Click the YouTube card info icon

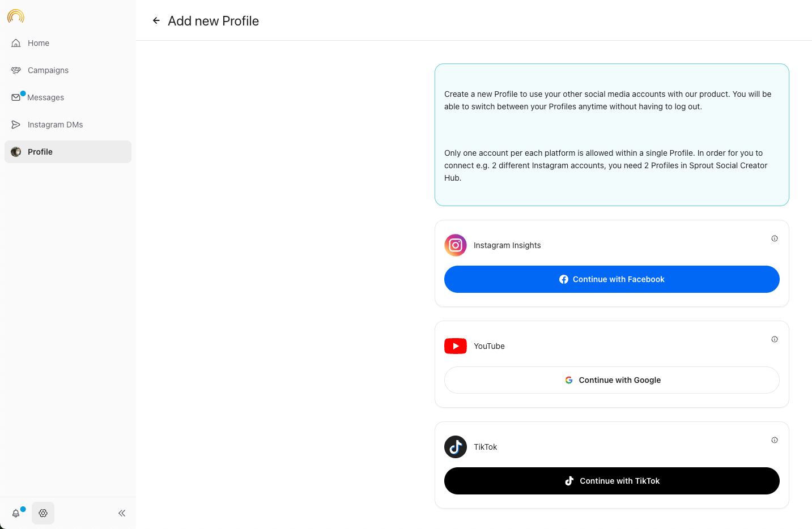click(775, 339)
